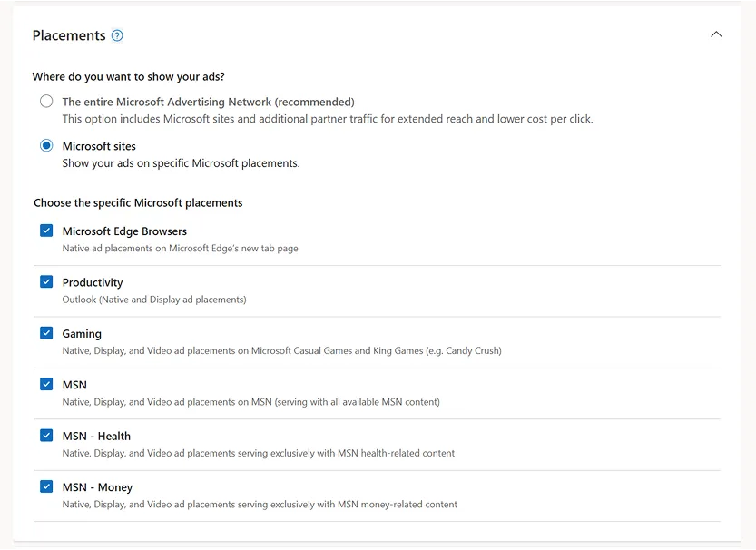Disable the MSN - Money checkbox
This screenshot has height=550, width=756.
click(x=46, y=486)
